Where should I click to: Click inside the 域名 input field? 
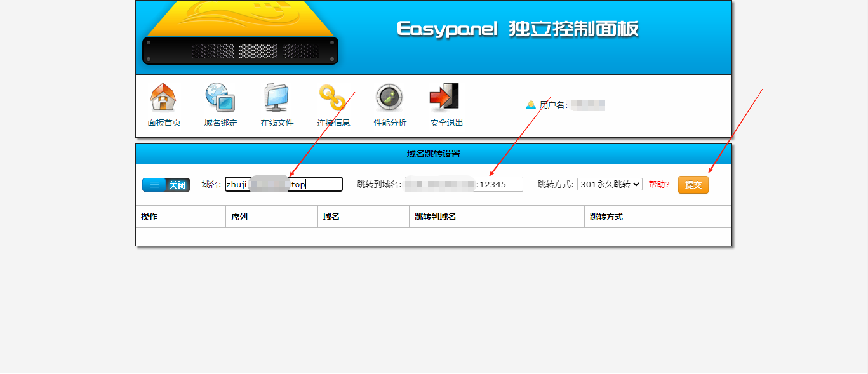pyautogui.click(x=283, y=184)
